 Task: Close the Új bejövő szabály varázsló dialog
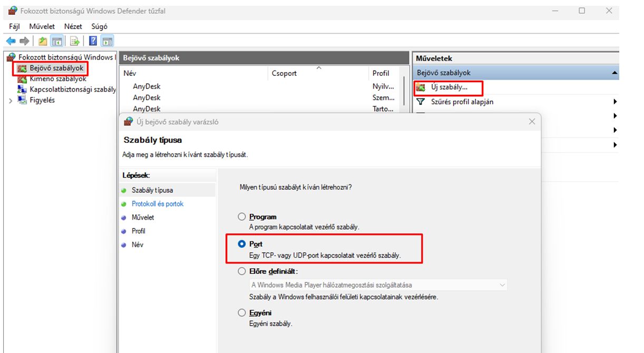532,122
